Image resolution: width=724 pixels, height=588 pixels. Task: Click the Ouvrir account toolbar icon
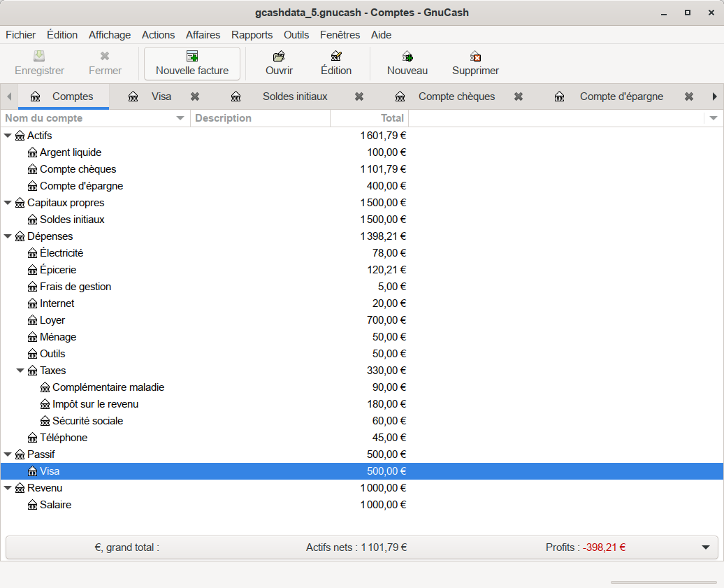tap(279, 57)
